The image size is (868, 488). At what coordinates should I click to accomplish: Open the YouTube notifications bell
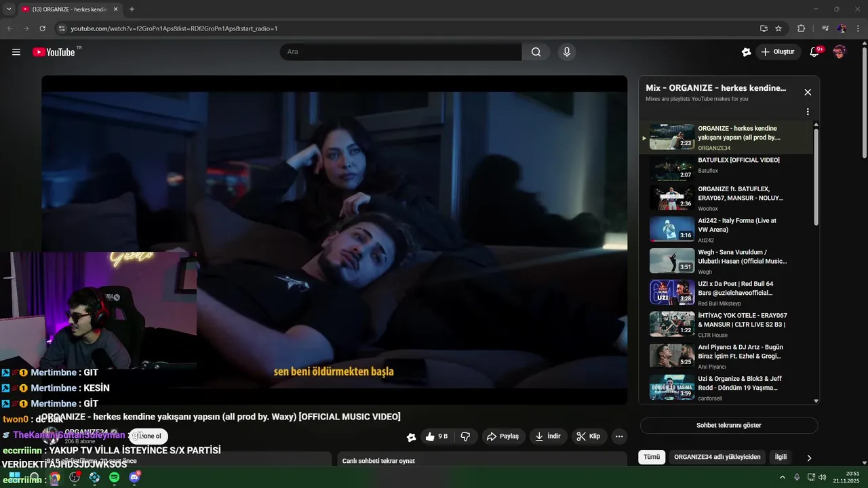[815, 52]
